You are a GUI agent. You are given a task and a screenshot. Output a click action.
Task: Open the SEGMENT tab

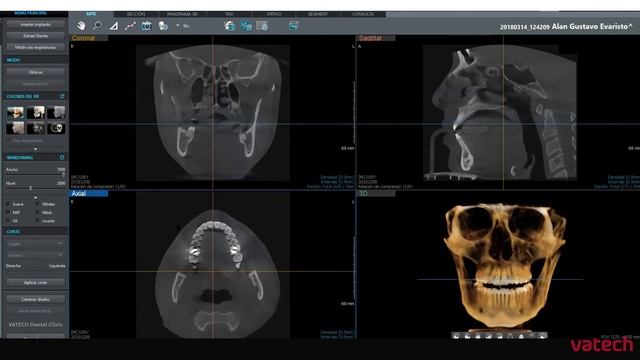pos(318,14)
